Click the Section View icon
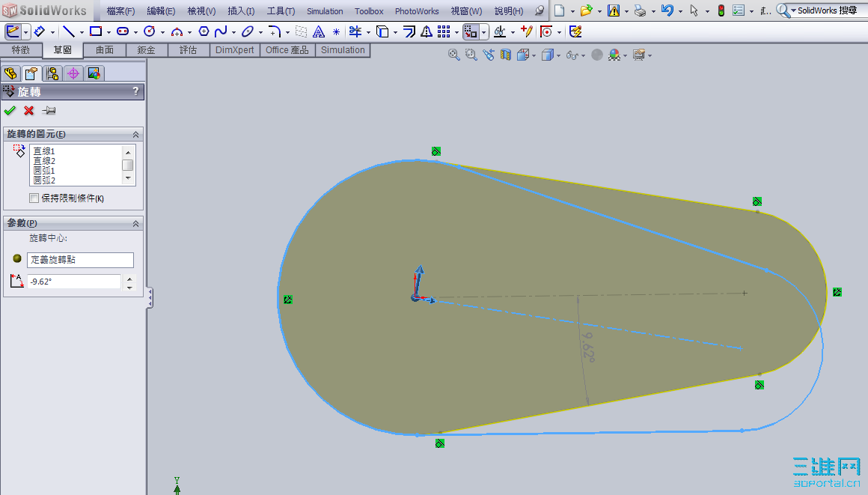 pyautogui.click(x=505, y=55)
